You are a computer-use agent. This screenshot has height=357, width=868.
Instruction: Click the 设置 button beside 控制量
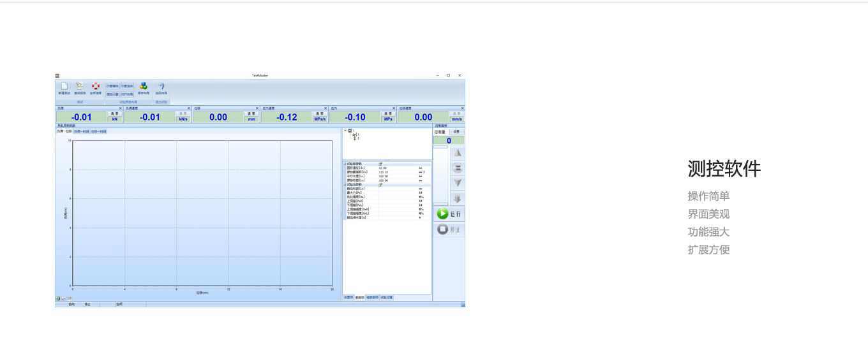pyautogui.click(x=456, y=132)
